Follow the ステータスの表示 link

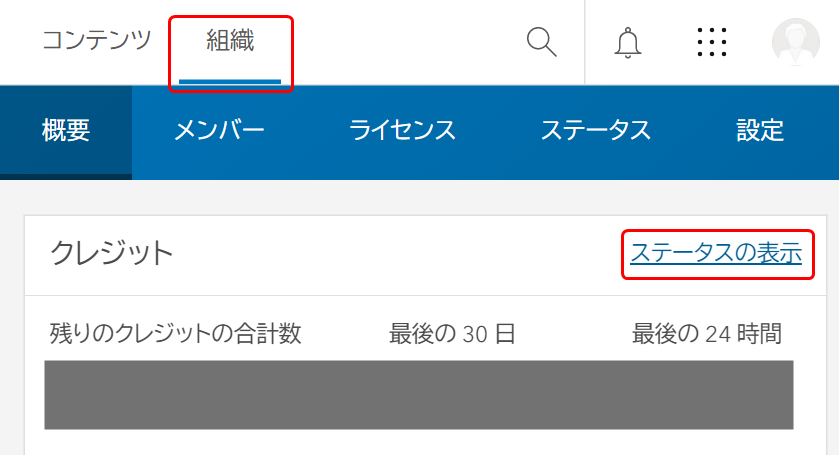pos(716,253)
